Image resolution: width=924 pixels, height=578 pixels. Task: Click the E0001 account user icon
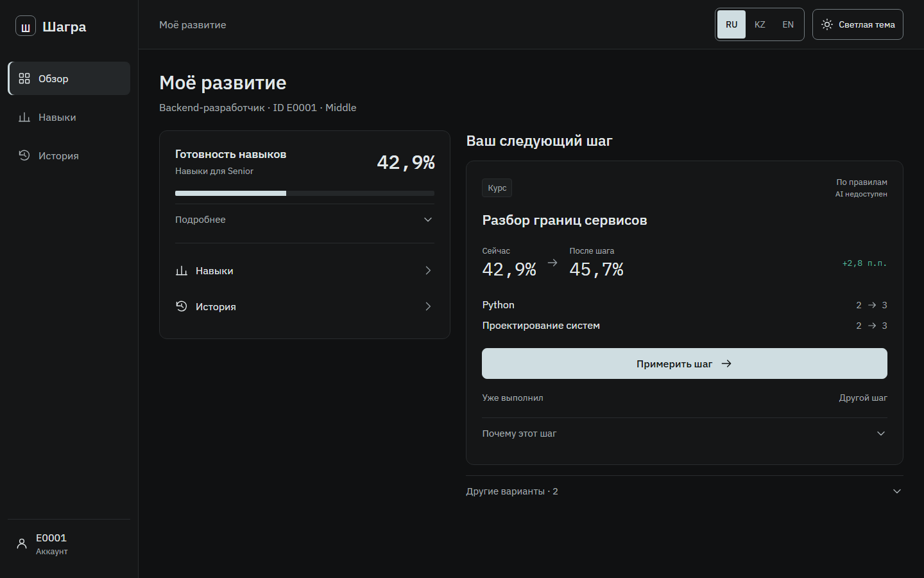tap(22, 544)
